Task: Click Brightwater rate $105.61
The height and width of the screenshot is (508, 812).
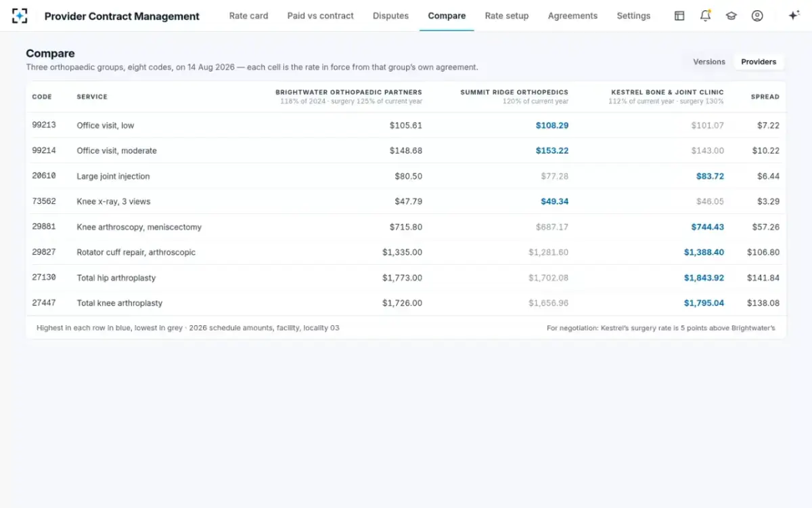Action: 406,125
